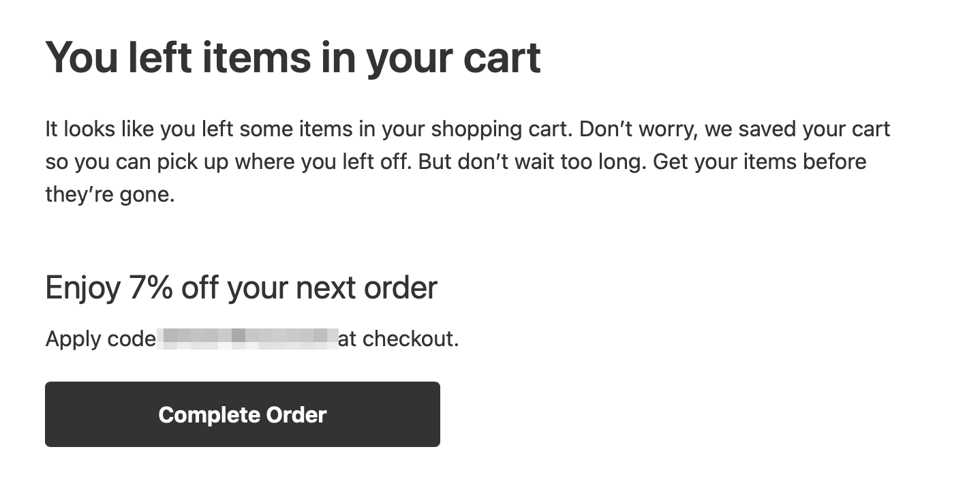The height and width of the screenshot is (492, 980).
Task: Click the blurred discount code
Action: (247, 339)
